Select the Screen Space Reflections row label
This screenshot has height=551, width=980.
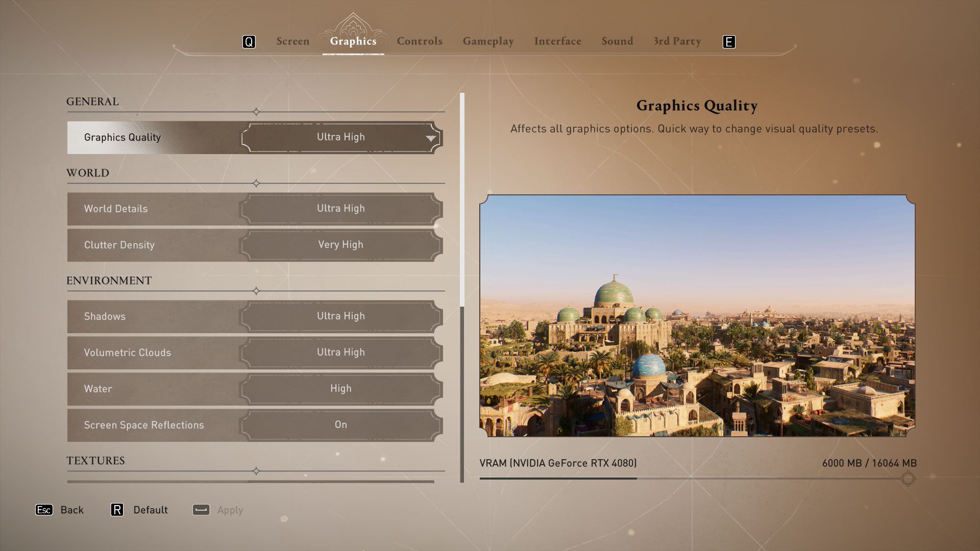tap(144, 425)
